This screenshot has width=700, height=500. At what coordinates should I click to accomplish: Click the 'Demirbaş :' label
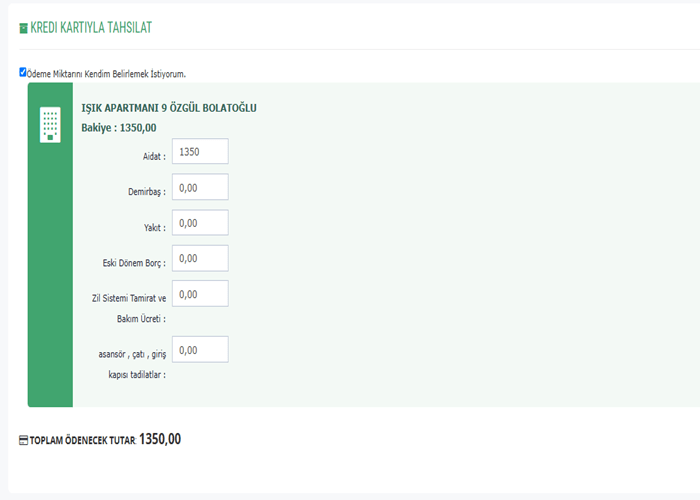point(147,192)
